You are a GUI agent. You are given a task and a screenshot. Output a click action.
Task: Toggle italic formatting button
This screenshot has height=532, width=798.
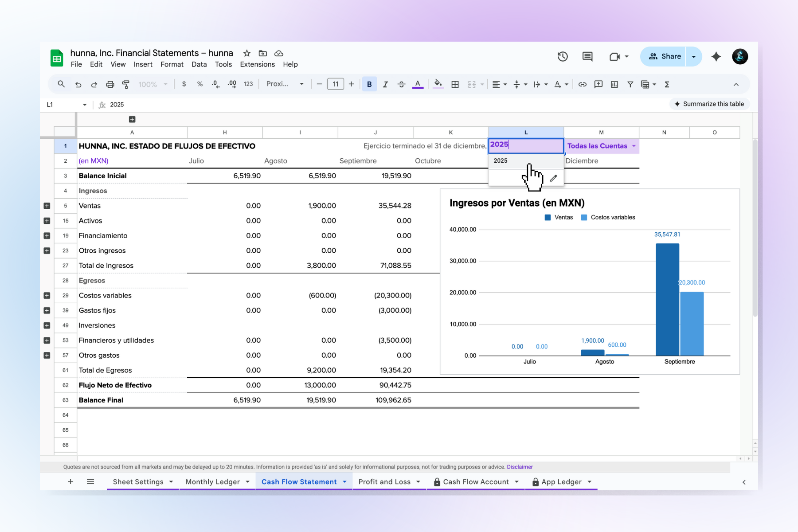tap(385, 84)
